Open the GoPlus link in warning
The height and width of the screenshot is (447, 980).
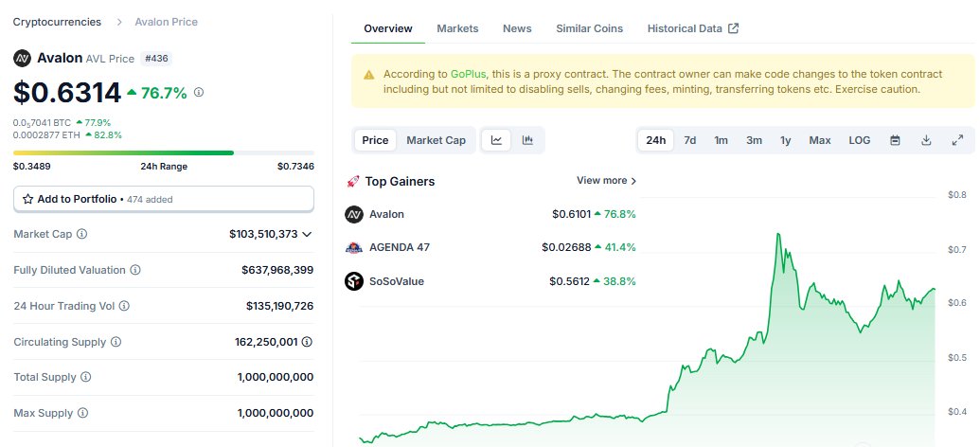[468, 74]
